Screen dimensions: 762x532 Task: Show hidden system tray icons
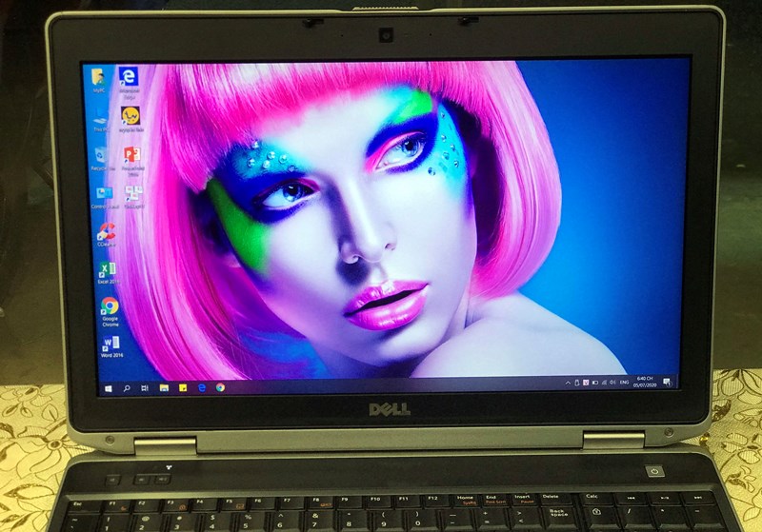tap(568, 383)
